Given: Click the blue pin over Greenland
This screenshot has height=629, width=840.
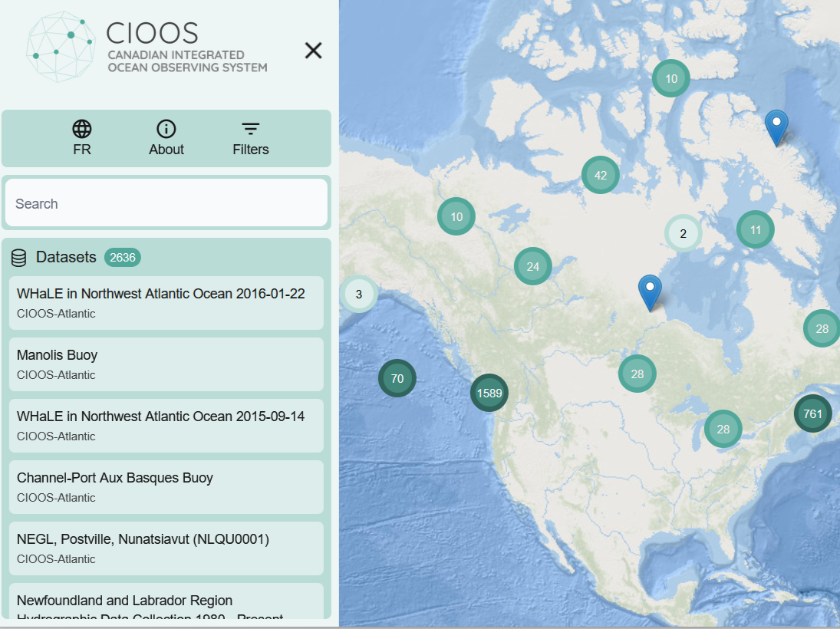Looking at the screenshot, I should point(776,126).
